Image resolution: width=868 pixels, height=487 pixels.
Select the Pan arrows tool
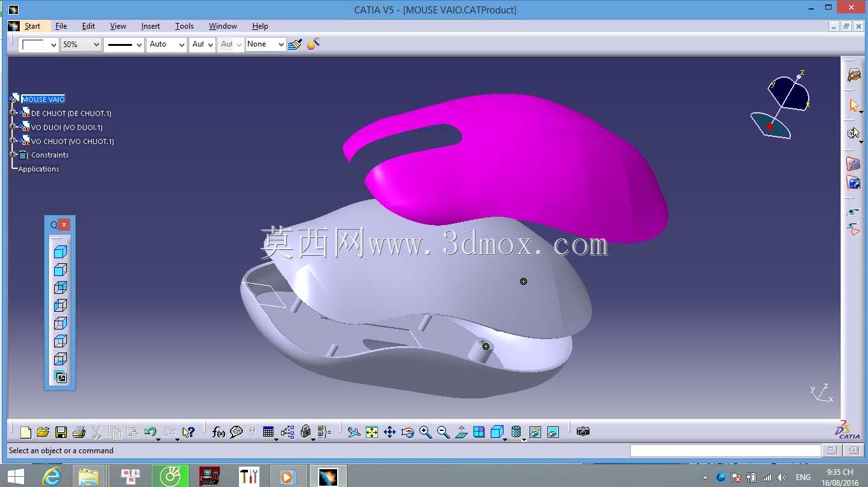point(390,432)
